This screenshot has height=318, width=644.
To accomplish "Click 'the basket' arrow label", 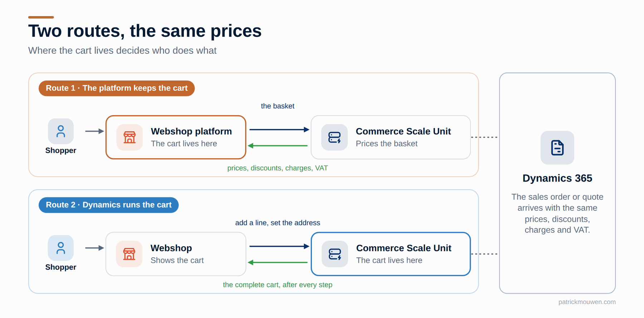I will (x=278, y=106).
